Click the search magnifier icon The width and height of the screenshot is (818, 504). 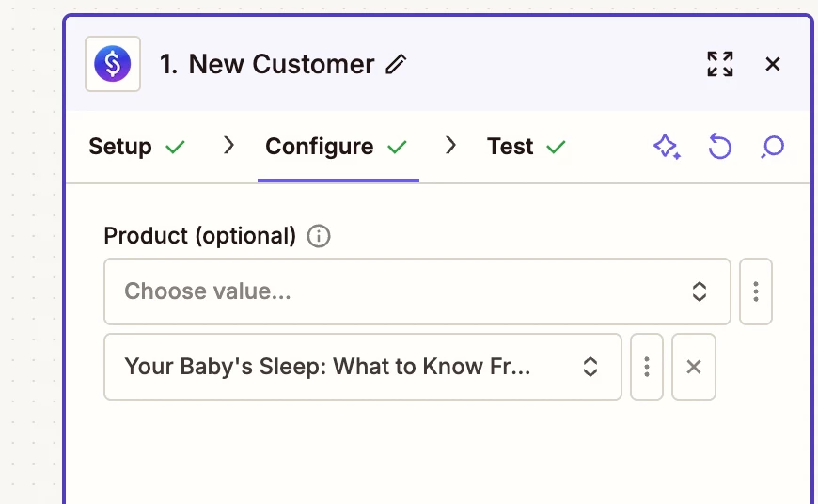[772, 147]
